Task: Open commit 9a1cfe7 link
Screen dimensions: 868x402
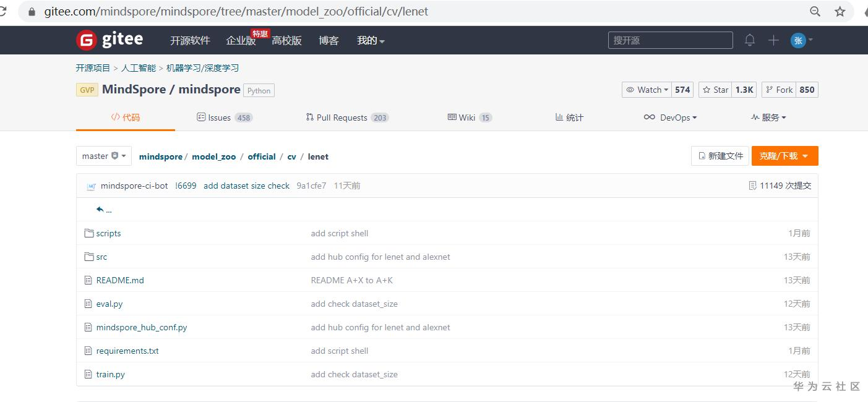Action: (311, 186)
